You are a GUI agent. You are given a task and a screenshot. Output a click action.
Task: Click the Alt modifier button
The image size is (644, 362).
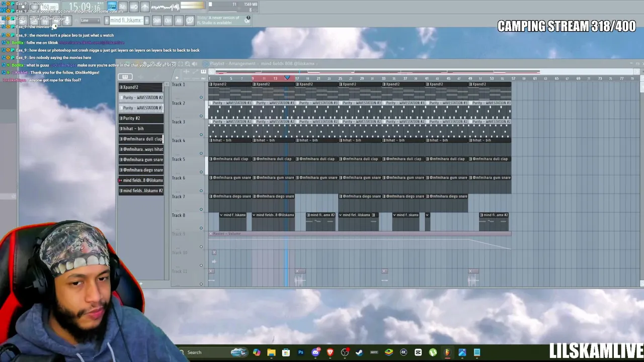pos(179,20)
